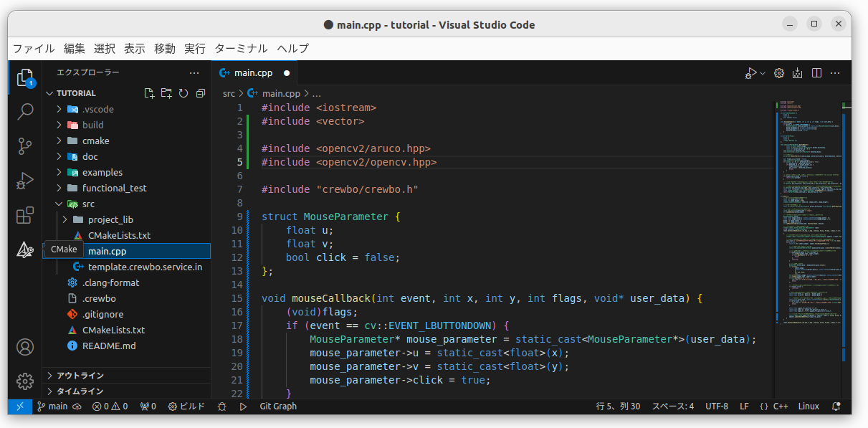868x428 pixels.
Task: Open the ファイル menu
Action: [34, 49]
